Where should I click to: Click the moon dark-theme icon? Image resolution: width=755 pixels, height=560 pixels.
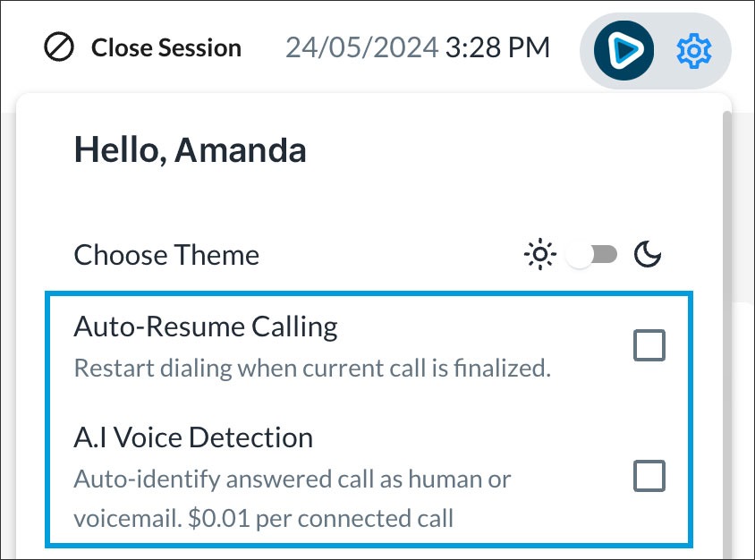point(648,256)
